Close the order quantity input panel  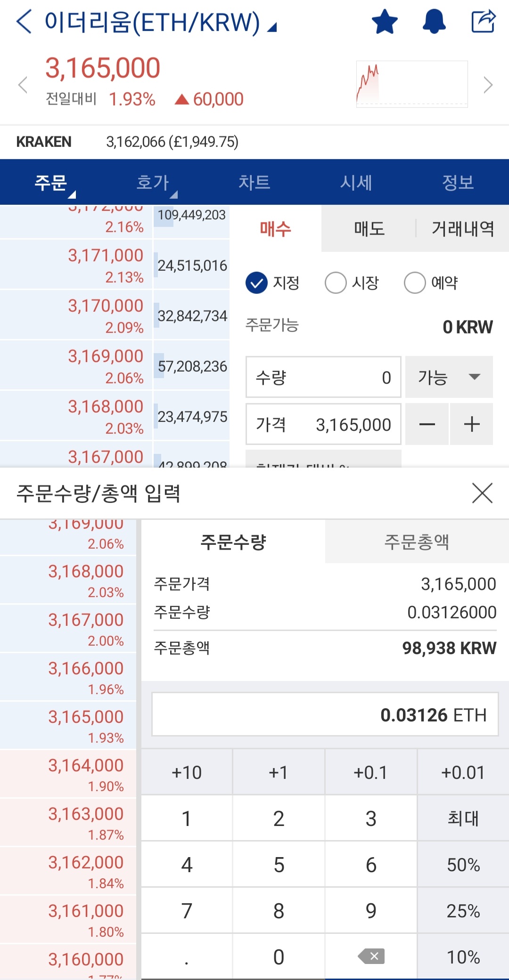click(482, 493)
